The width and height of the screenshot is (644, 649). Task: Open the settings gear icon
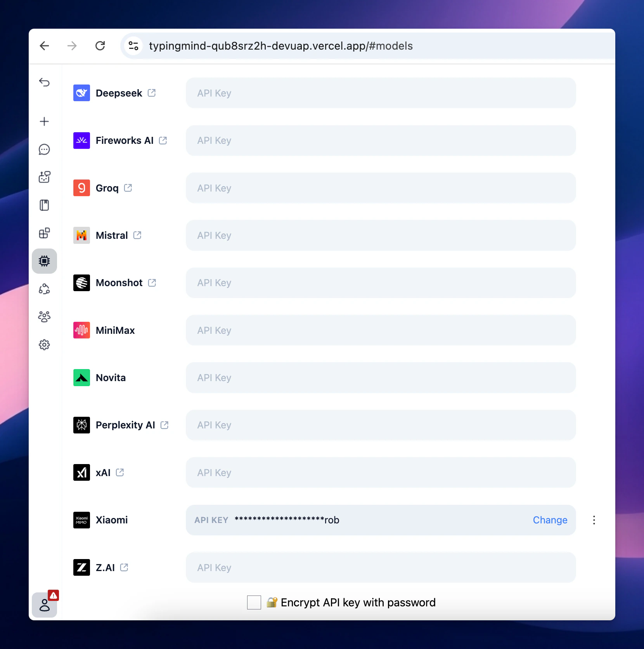coord(44,345)
